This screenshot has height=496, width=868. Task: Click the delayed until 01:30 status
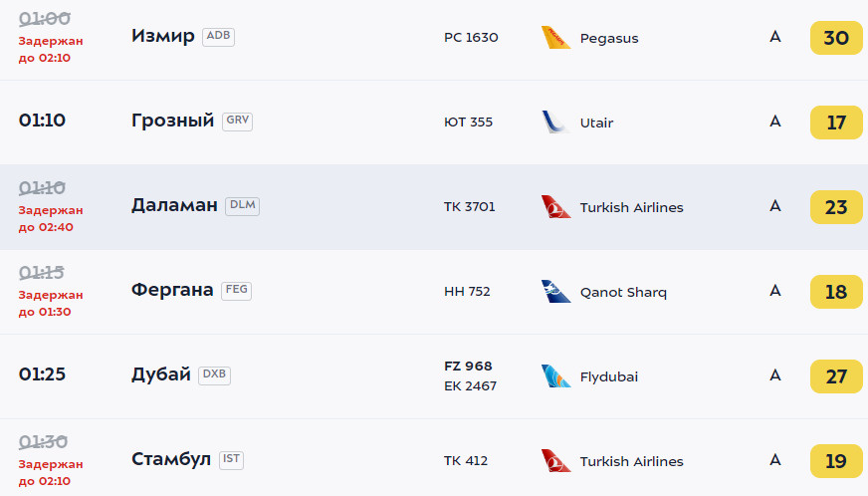(x=51, y=303)
